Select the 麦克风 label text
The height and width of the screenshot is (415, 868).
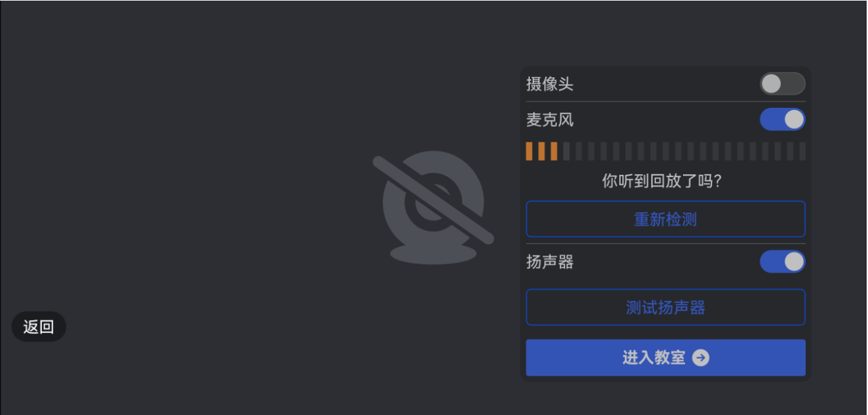click(550, 120)
